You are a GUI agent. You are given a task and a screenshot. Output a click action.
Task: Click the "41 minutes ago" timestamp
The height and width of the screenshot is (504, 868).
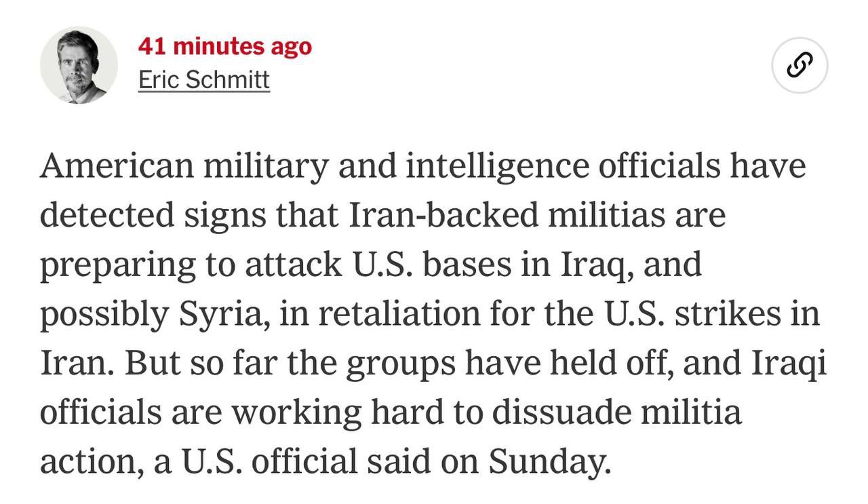click(x=225, y=46)
